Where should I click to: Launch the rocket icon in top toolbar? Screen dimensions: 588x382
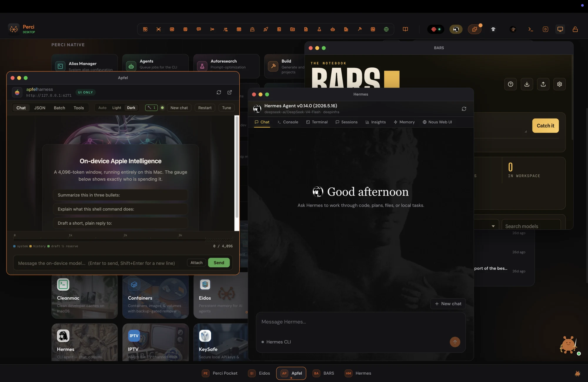click(266, 29)
